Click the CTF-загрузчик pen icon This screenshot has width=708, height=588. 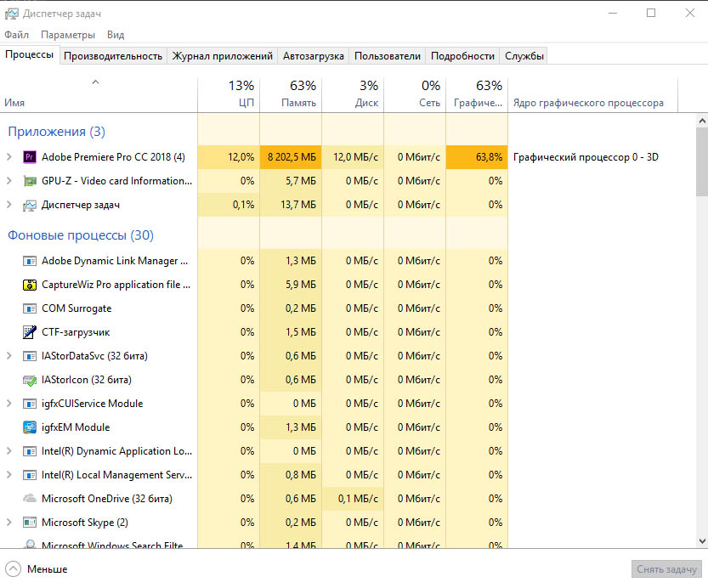click(x=30, y=332)
